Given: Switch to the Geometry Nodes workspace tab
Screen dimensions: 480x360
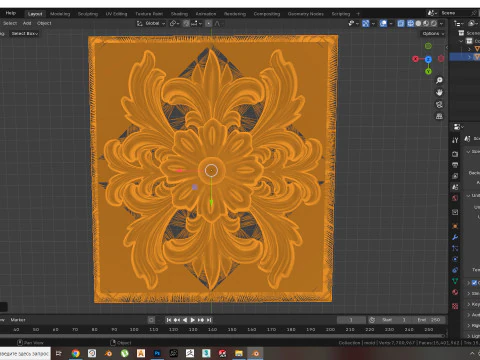Looking at the screenshot, I should [305, 14].
